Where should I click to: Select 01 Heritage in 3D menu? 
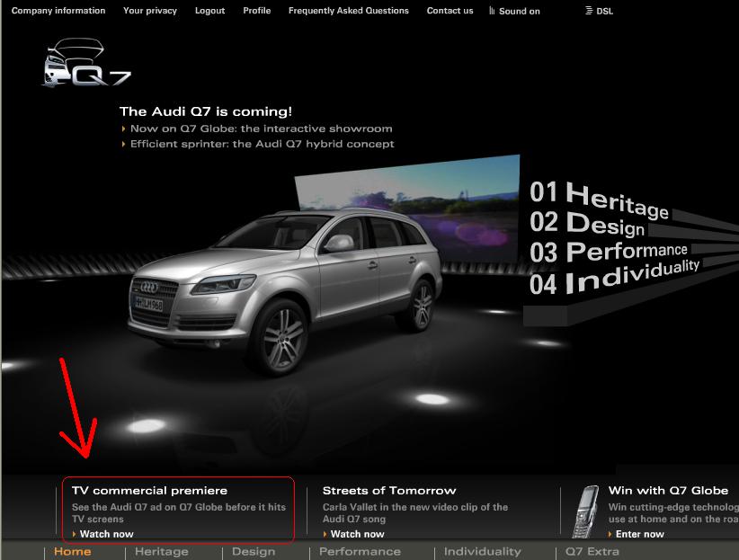(599, 200)
